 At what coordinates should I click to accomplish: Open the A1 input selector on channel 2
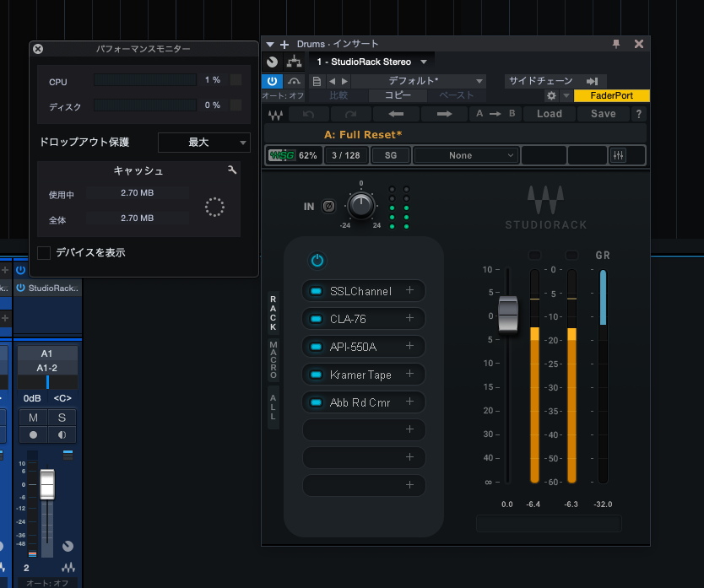click(x=47, y=353)
